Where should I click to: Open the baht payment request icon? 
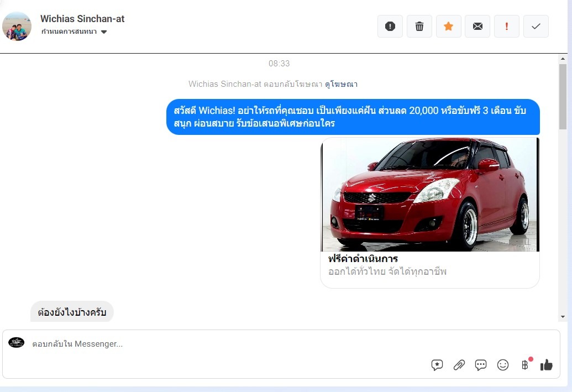pos(526,364)
